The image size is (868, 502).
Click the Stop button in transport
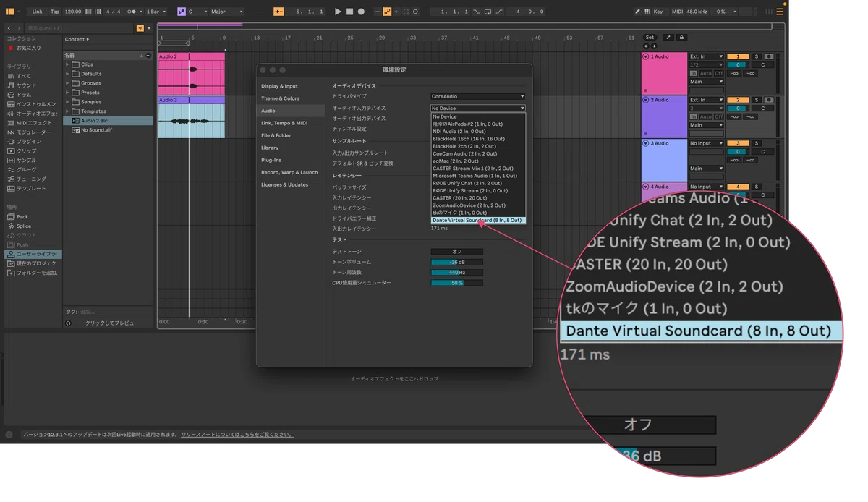click(x=349, y=12)
